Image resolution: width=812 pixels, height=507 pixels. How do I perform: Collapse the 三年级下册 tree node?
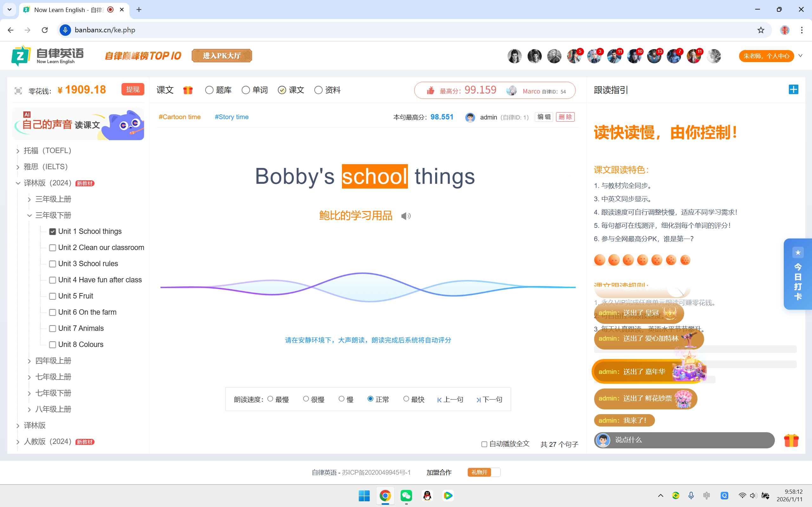(x=29, y=215)
